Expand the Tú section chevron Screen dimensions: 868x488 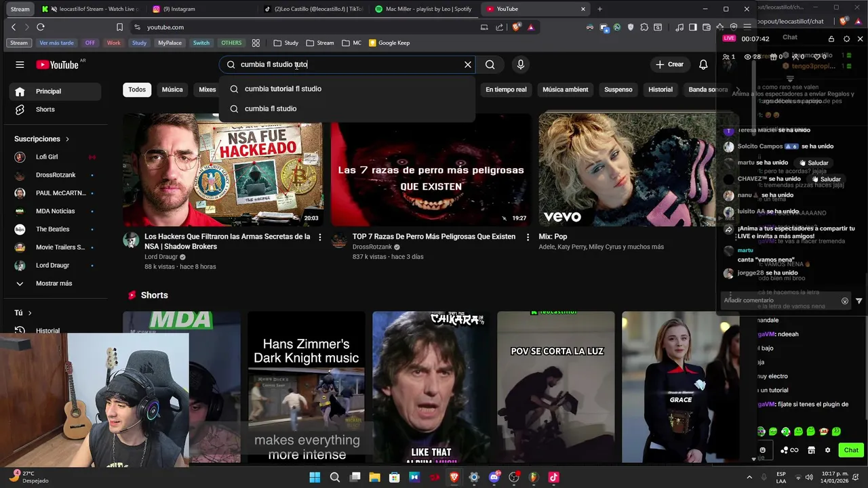29,313
